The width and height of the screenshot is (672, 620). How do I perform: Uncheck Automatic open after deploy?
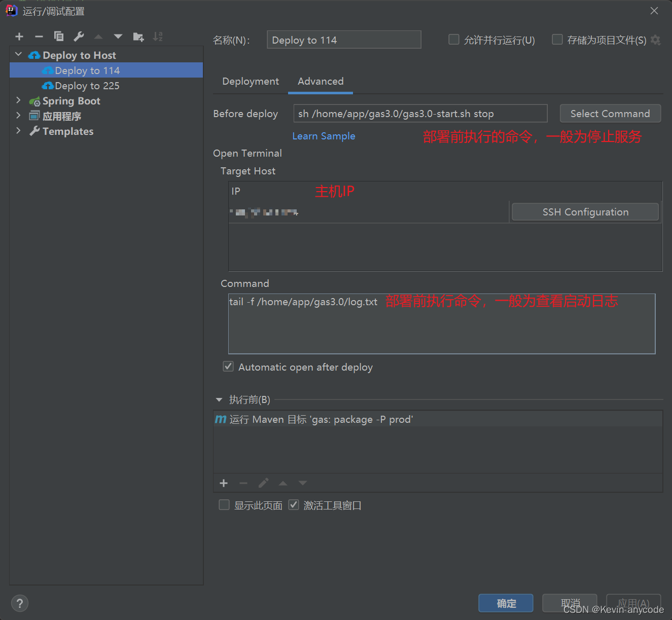pos(228,367)
